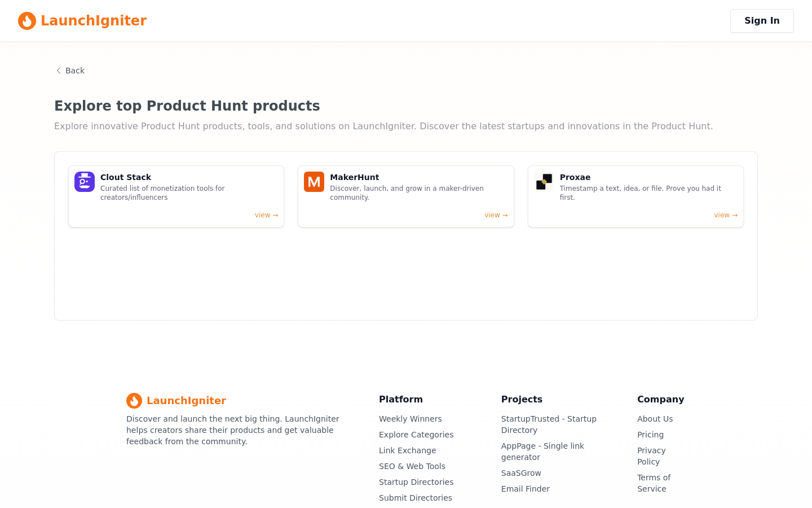Click the footer LaunchIgniter flame icon
Image resolution: width=812 pixels, height=508 pixels.
(134, 401)
